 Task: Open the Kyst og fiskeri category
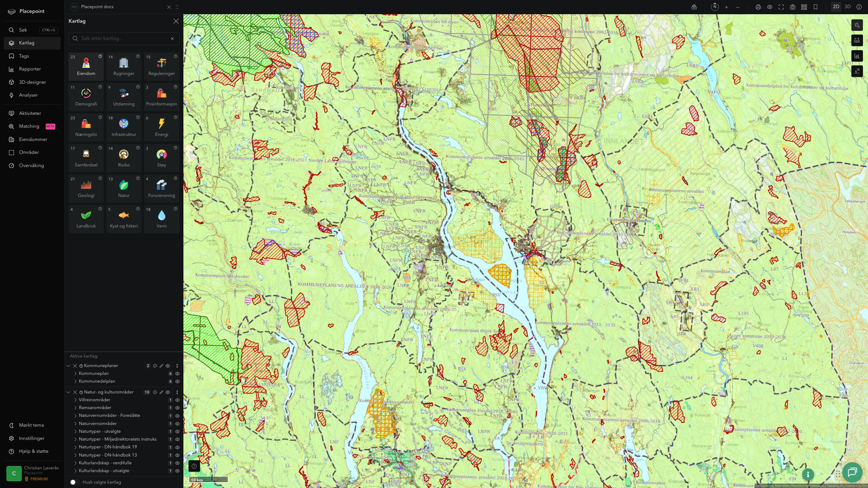point(124,219)
